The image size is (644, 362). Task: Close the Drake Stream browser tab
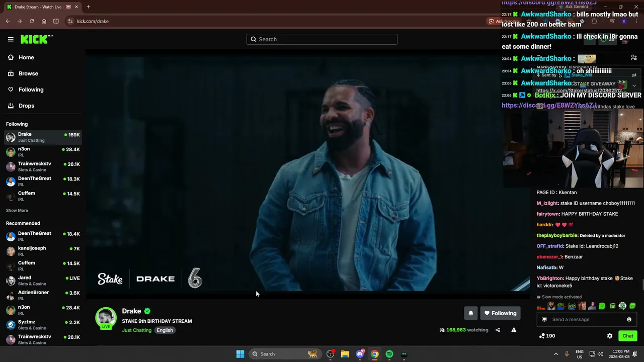coord(76,7)
